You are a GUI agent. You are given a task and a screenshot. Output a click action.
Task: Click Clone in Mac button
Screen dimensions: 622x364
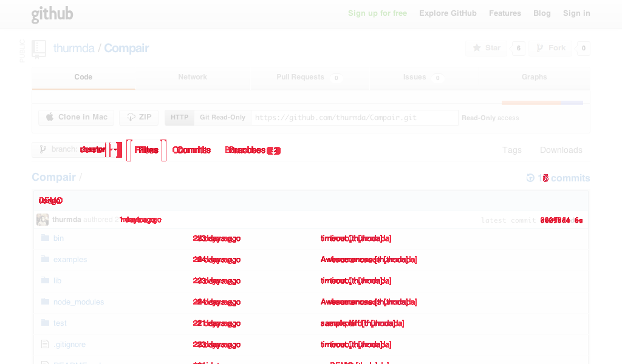76,117
